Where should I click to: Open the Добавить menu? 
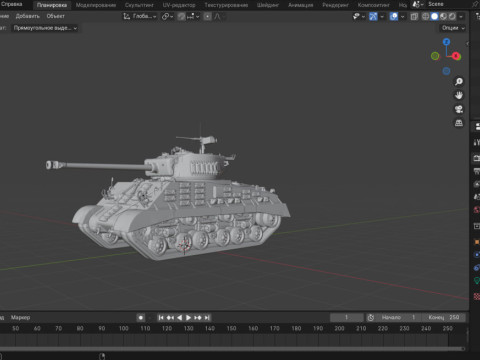tap(28, 16)
